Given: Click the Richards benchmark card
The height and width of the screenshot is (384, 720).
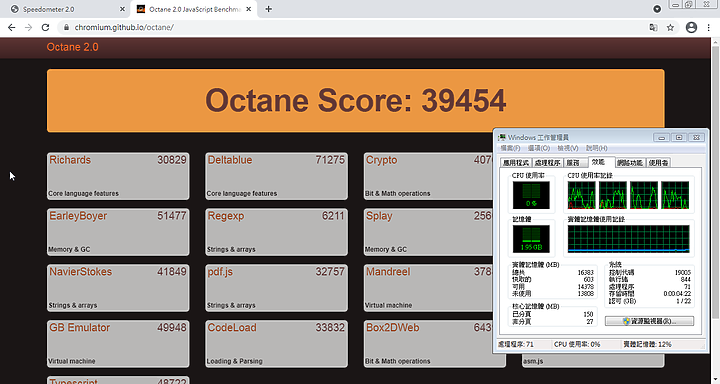Looking at the screenshot, I should pos(118,176).
